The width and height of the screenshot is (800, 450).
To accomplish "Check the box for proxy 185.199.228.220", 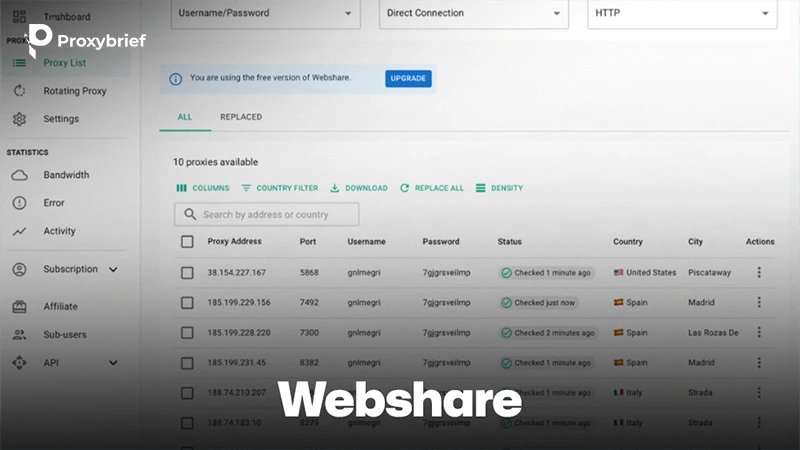I will (187, 333).
